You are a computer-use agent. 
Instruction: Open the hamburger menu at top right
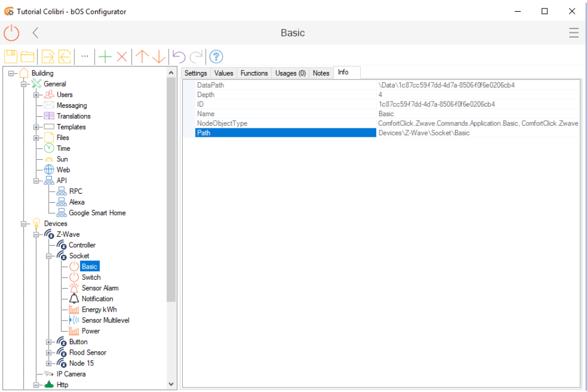[x=574, y=33]
